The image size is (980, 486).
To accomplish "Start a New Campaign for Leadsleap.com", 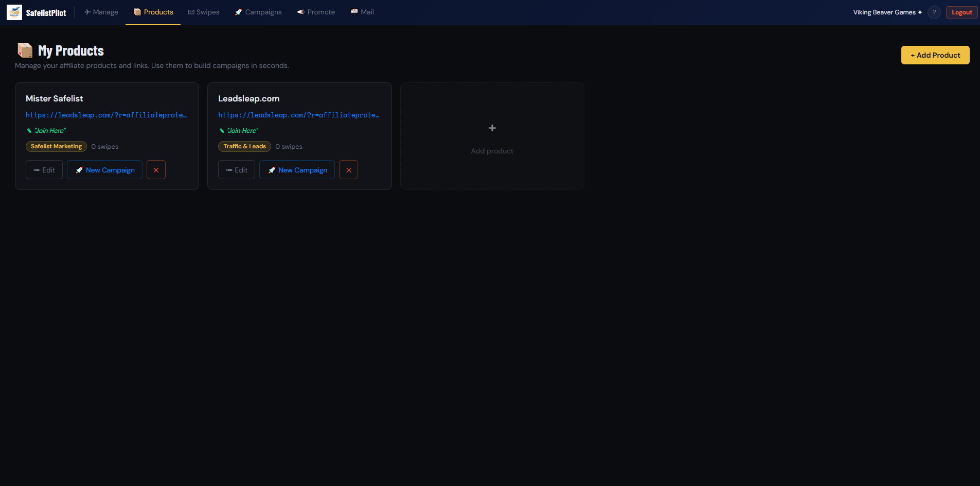I will [x=297, y=169].
